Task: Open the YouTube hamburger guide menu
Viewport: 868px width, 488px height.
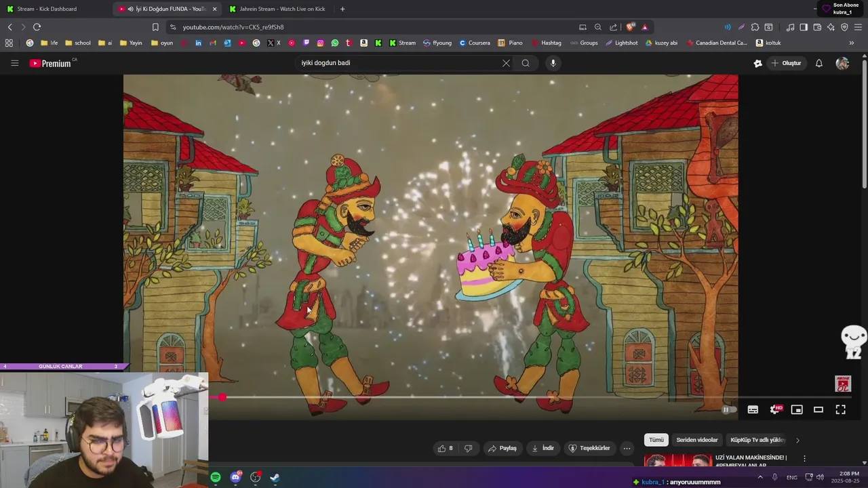Action: (14, 63)
